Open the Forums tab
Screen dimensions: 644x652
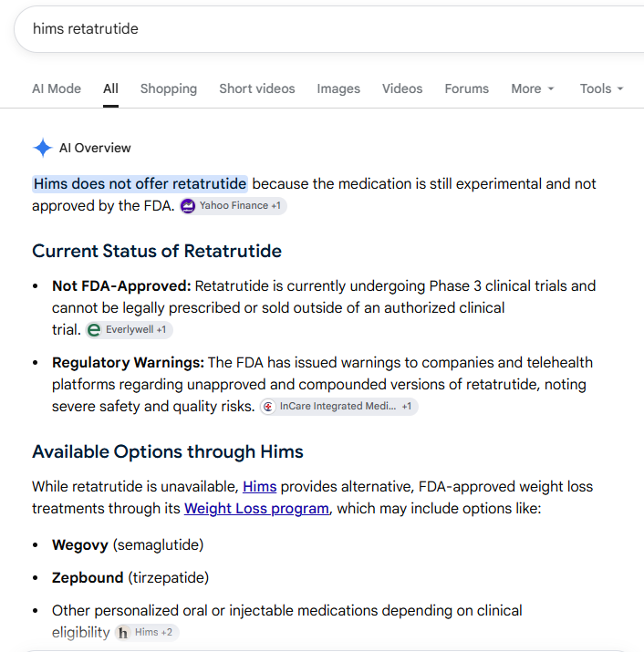point(467,88)
